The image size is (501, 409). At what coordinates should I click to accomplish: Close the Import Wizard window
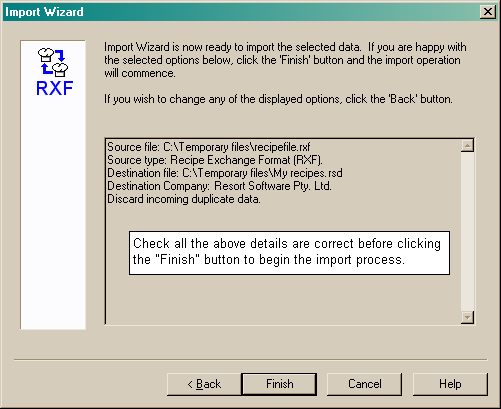(x=488, y=12)
